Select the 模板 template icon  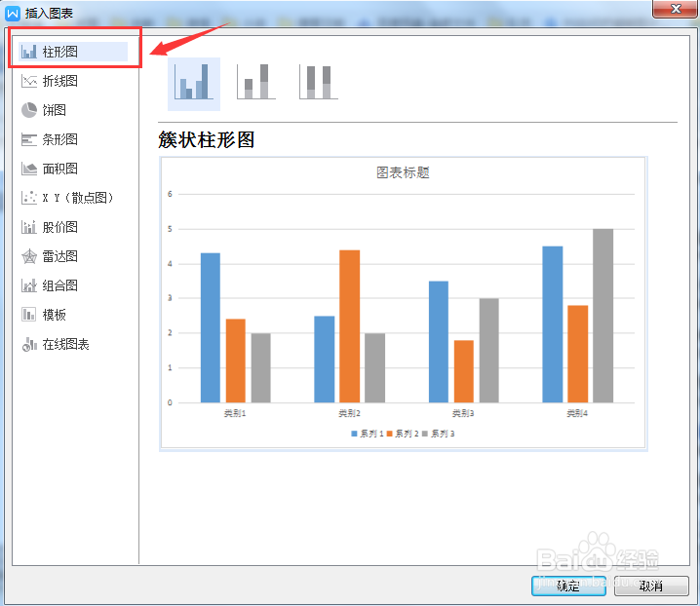29,315
